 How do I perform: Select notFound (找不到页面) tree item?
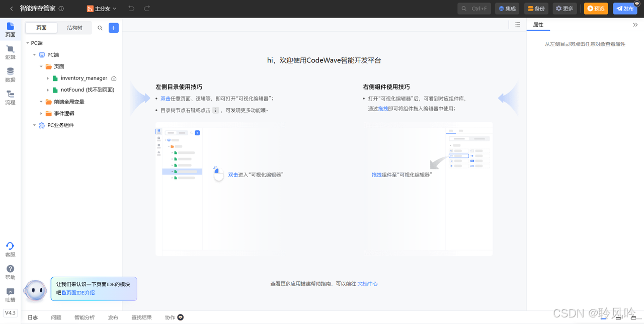point(87,90)
